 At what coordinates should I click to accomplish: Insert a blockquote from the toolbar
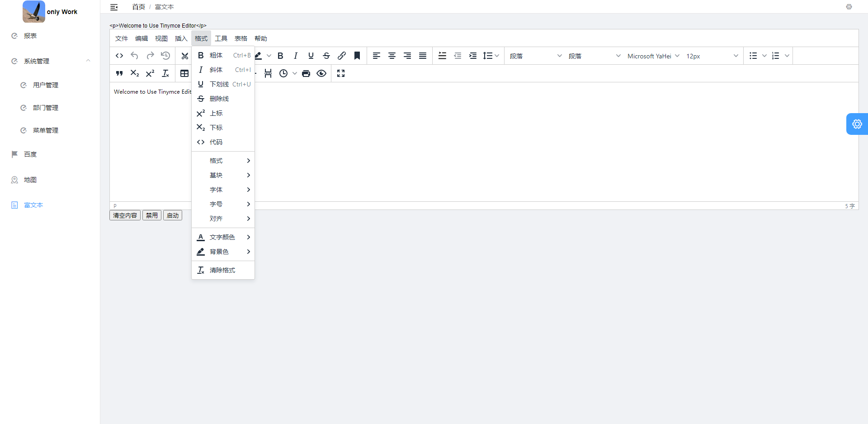point(119,73)
